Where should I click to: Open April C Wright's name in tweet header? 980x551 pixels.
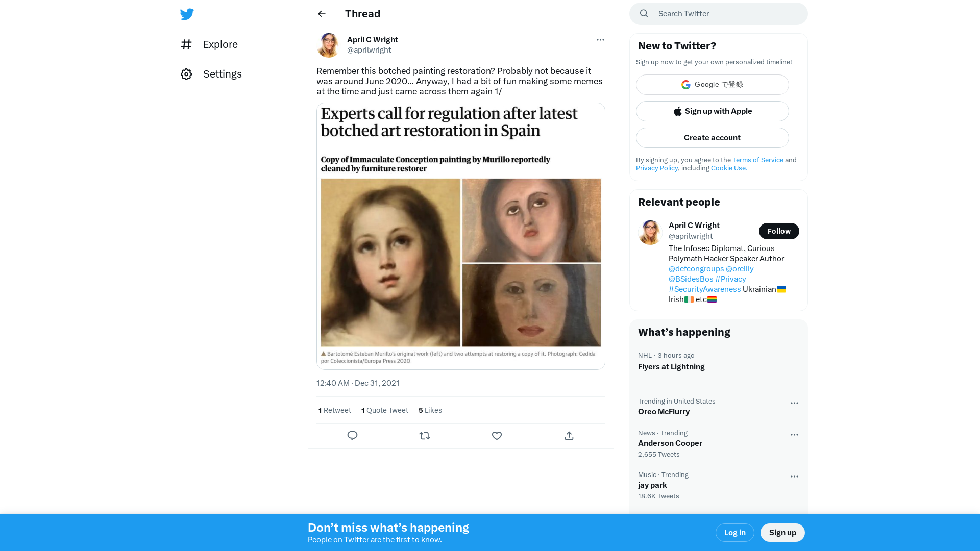click(x=373, y=40)
